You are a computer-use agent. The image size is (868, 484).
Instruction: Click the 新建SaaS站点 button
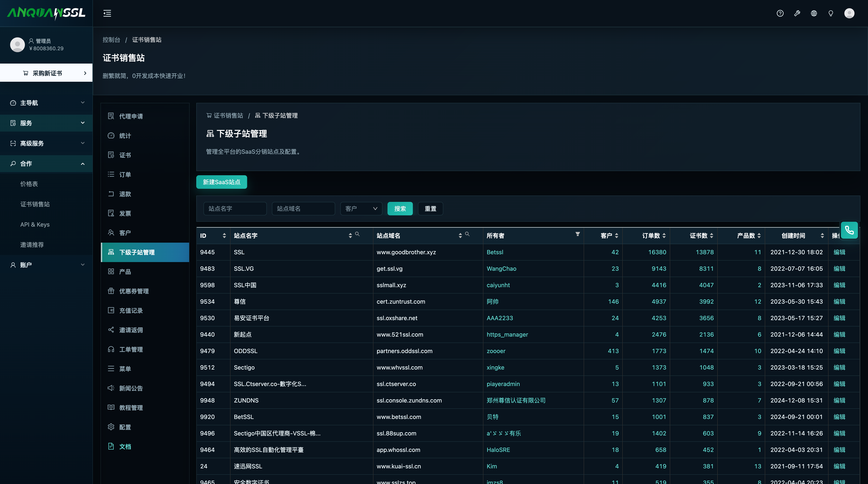221,182
